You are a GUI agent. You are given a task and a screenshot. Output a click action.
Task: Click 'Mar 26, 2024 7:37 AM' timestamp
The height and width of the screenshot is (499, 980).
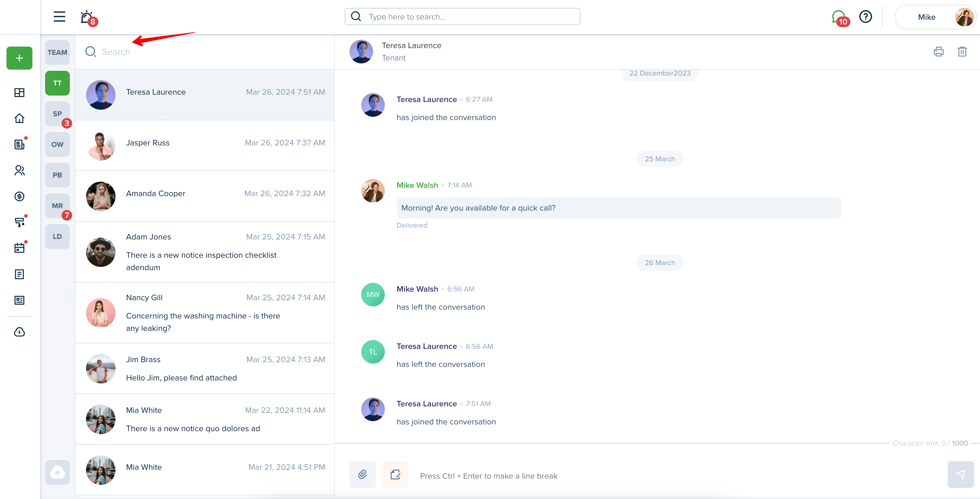tap(285, 143)
